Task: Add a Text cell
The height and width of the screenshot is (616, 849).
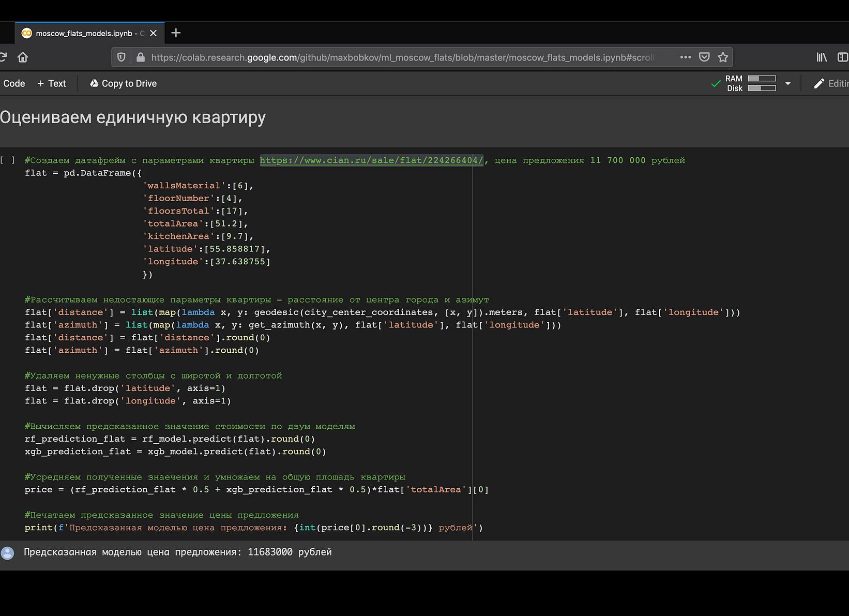Action: coord(52,83)
